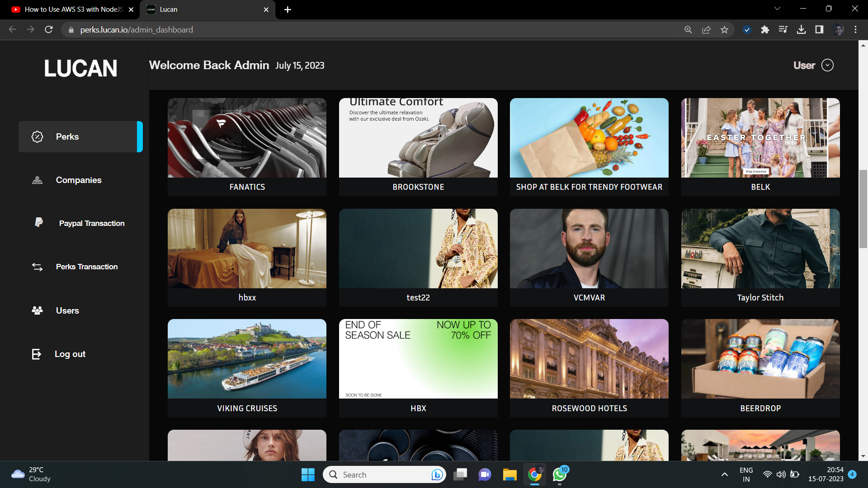
Task: Close the AWS S3 YouTube tab
Action: click(x=131, y=9)
